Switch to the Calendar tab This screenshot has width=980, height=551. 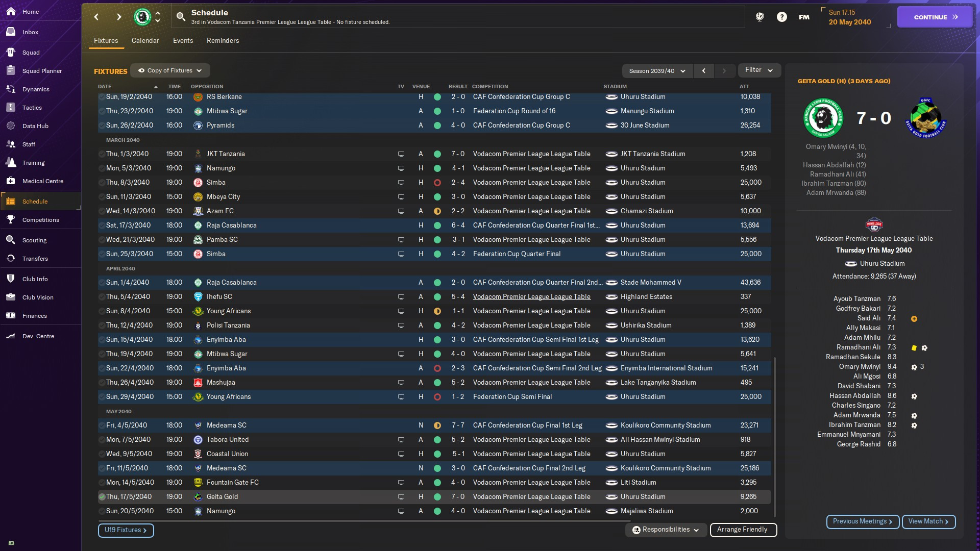tap(145, 40)
